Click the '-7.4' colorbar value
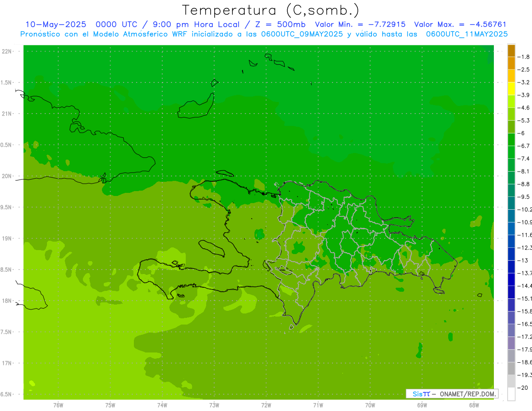The height and width of the screenshot is (411, 532). coord(524,159)
